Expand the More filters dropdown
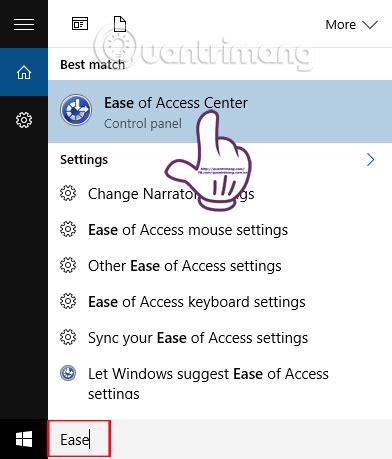This screenshot has width=392, height=459. coord(351,25)
